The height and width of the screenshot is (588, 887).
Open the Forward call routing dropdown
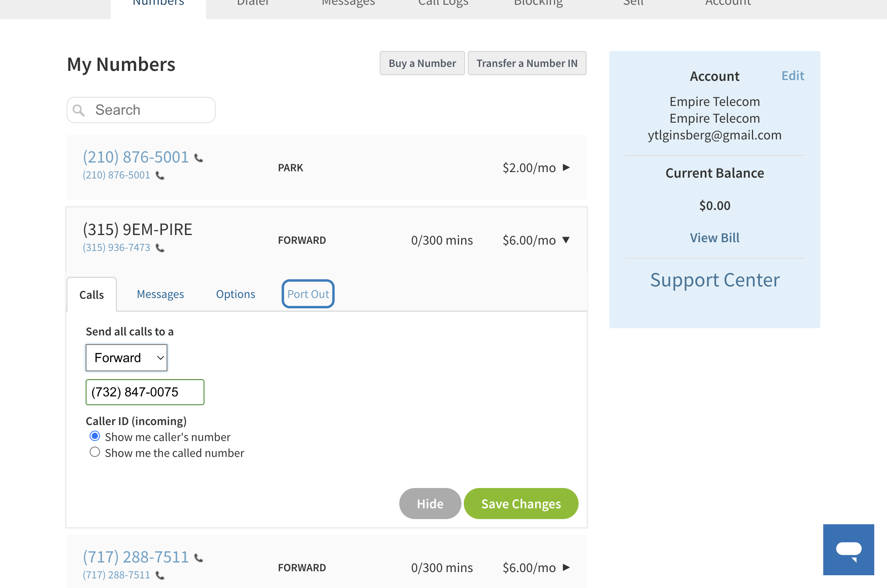tap(126, 358)
